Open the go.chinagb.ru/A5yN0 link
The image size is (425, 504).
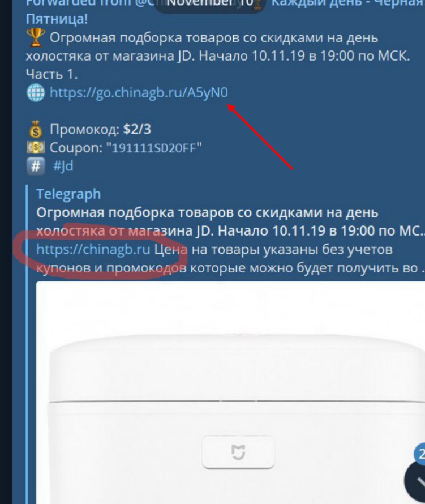tap(139, 92)
